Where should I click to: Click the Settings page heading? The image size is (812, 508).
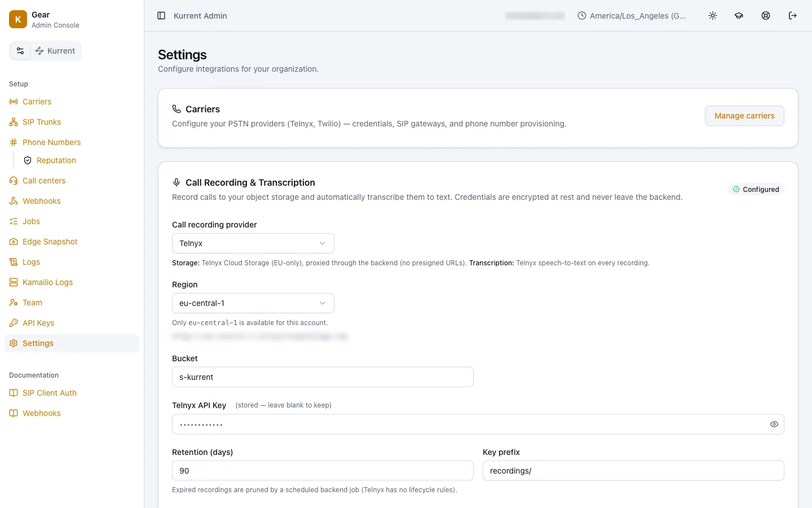[x=182, y=55]
